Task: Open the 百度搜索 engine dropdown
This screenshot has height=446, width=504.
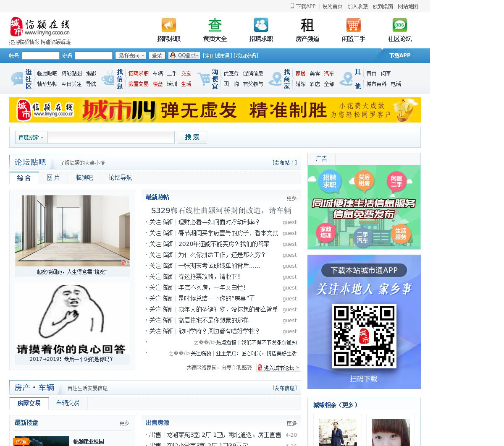Action: tap(31, 137)
